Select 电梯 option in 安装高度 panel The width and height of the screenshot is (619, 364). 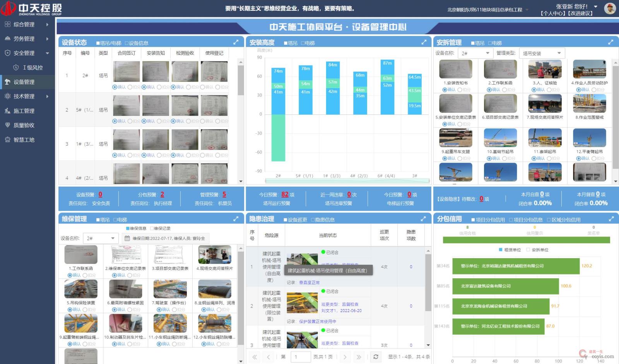pos(308,43)
